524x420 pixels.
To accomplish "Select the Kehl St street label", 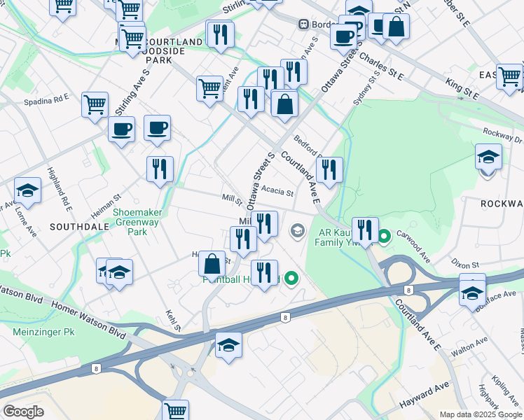I will (x=173, y=321).
